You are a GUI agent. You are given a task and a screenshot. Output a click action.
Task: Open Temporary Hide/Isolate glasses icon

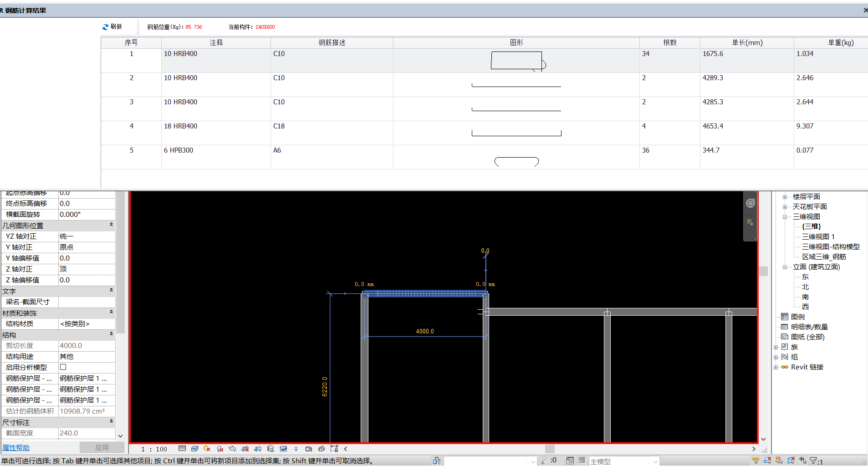click(x=283, y=449)
